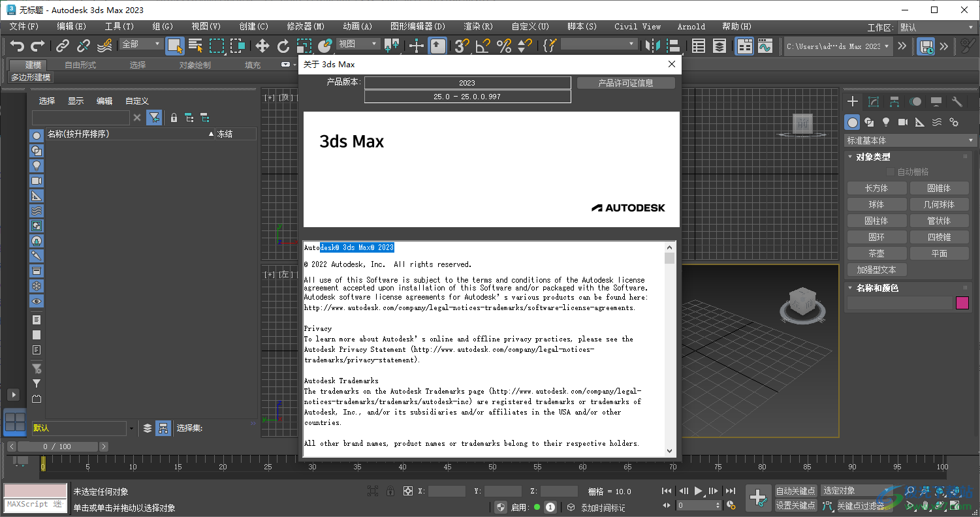Open the named selection sets dropdown

(599, 44)
